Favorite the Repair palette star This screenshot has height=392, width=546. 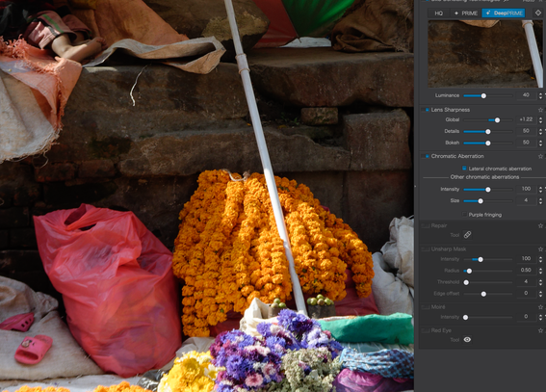pos(540,225)
